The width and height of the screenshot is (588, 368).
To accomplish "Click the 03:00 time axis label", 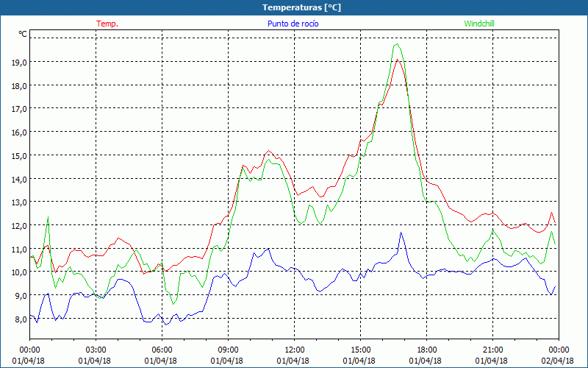I will 96,350.
